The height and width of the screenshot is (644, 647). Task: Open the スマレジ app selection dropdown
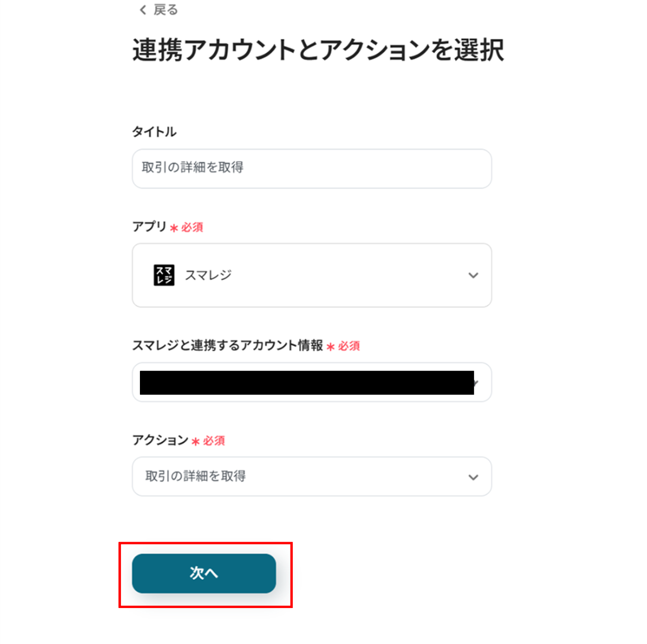(311, 275)
